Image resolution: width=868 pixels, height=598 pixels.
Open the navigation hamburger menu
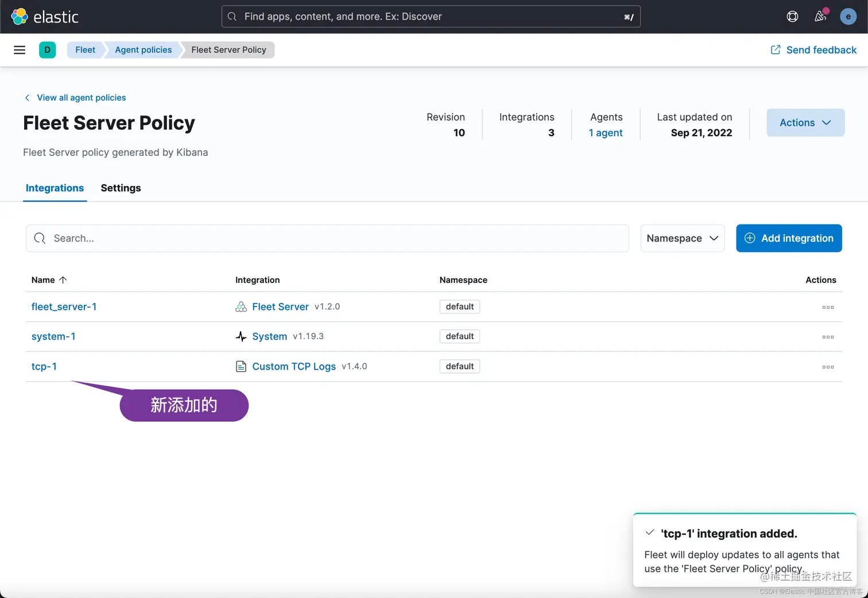click(x=20, y=50)
